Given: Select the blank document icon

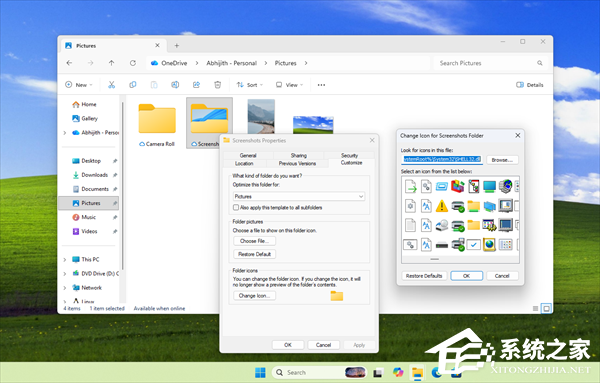Looking at the screenshot, I should [411, 225].
